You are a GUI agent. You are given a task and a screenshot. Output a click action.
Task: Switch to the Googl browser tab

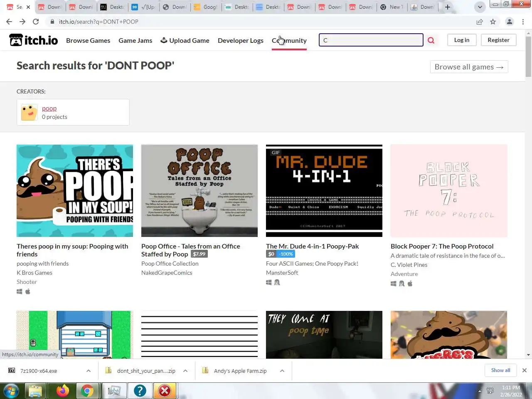click(206, 7)
